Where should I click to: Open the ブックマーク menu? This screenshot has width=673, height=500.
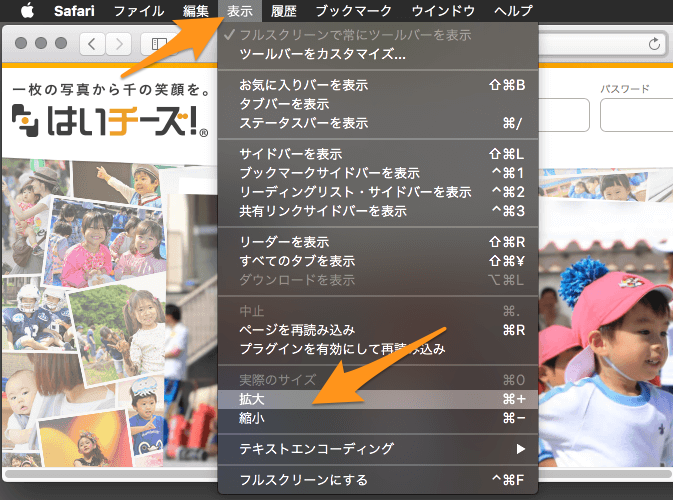354,10
